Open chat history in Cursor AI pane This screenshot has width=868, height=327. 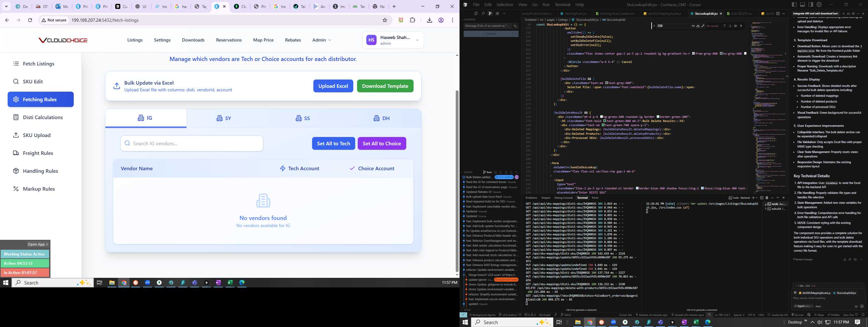(853, 14)
